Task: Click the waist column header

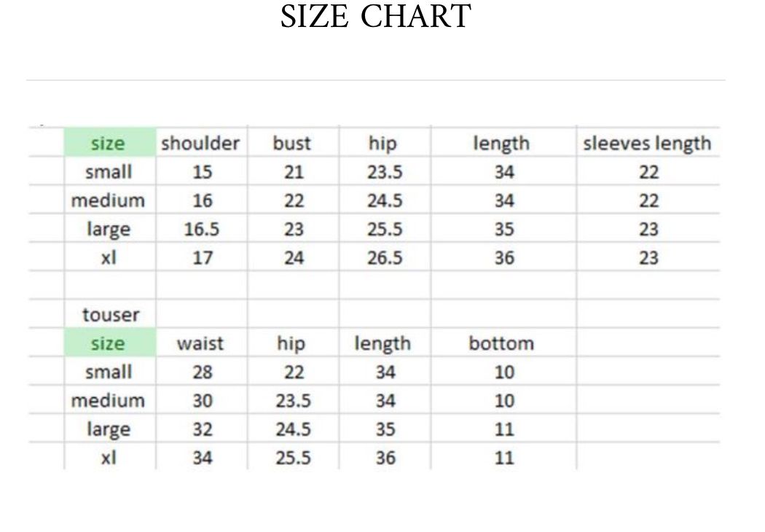Action: pyautogui.click(x=200, y=343)
